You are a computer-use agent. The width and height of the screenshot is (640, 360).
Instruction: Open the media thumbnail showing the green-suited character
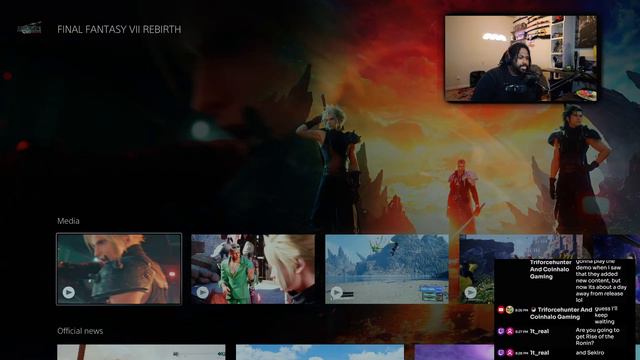[253, 269]
